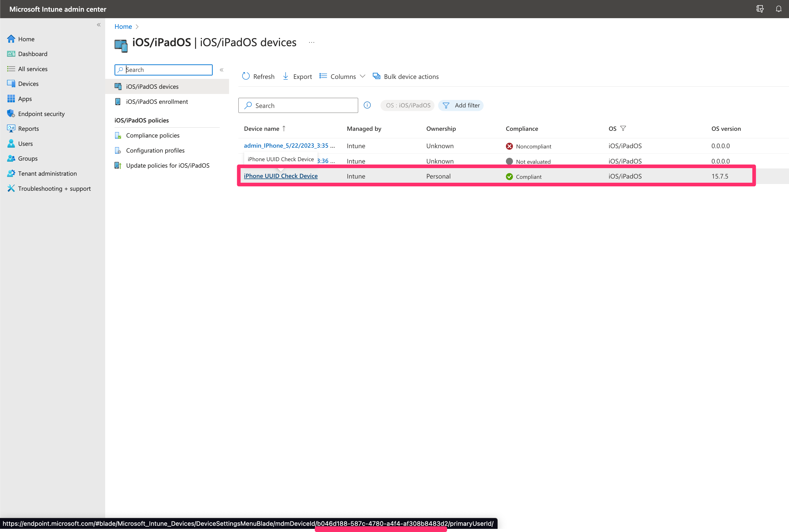
Task: Click the Export download icon
Action: (x=285, y=76)
